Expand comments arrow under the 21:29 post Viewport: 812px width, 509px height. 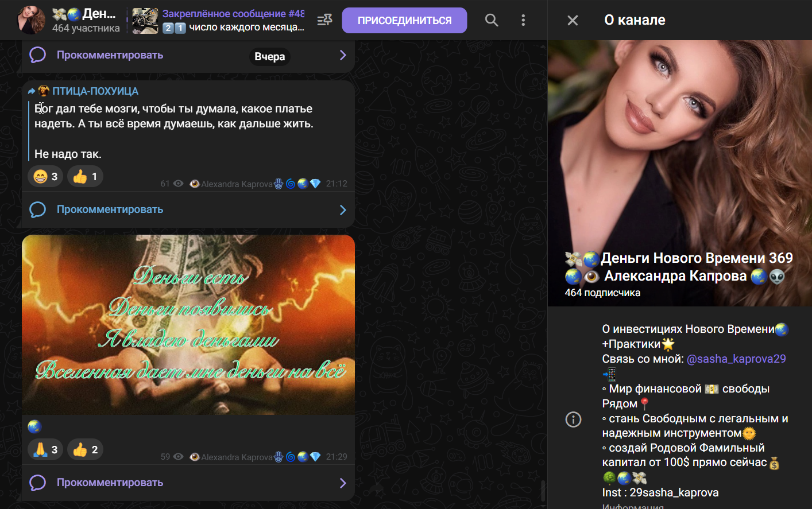click(343, 483)
